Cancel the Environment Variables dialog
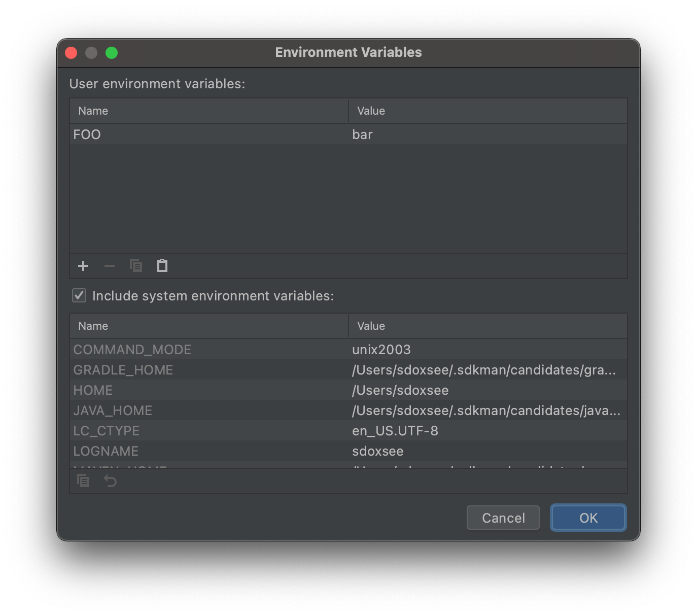 503,518
